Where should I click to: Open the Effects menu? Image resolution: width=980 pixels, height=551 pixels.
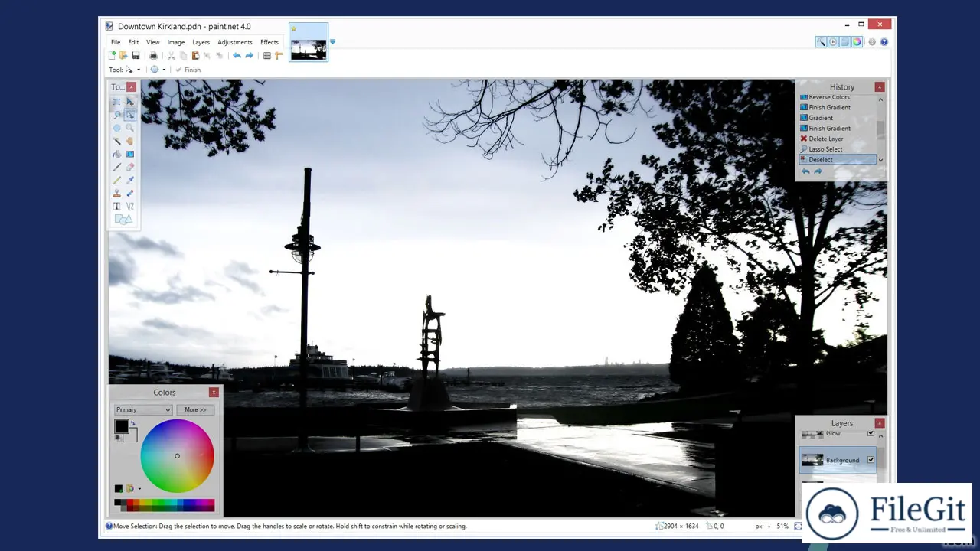pyautogui.click(x=269, y=42)
